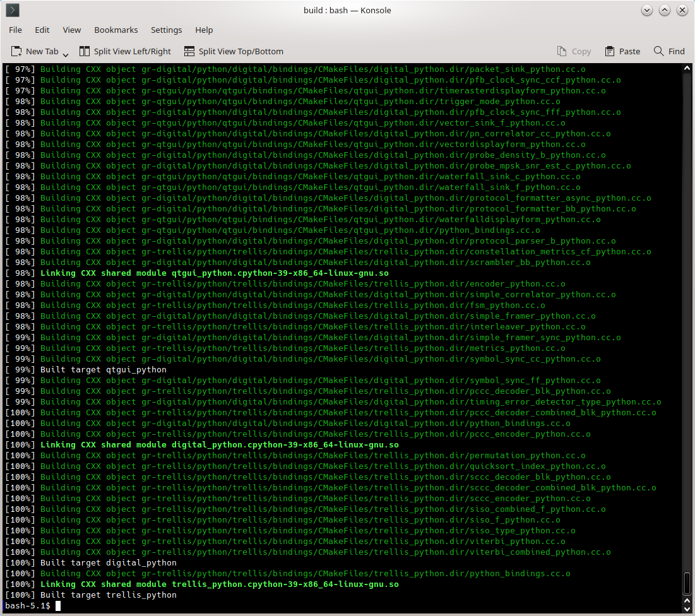Click the scrollbar track above the handle
Image resolution: width=695 pixels, height=616 pixels.
pos(687,316)
